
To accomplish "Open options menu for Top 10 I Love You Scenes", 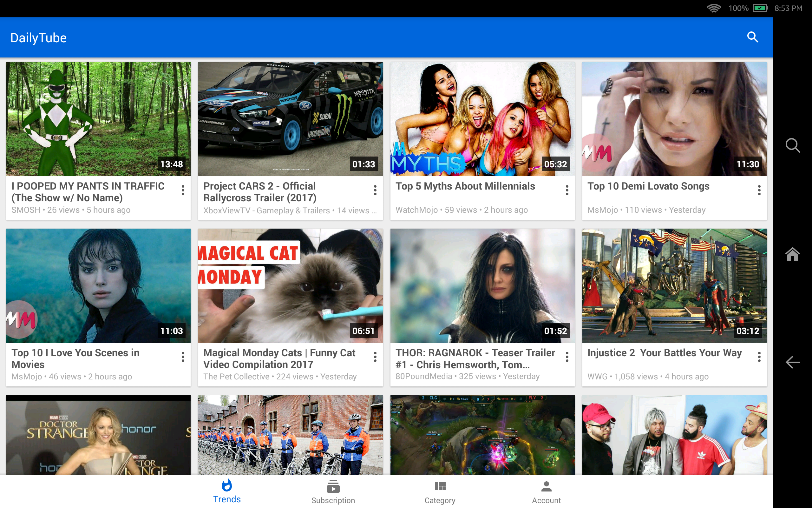I will (x=183, y=357).
